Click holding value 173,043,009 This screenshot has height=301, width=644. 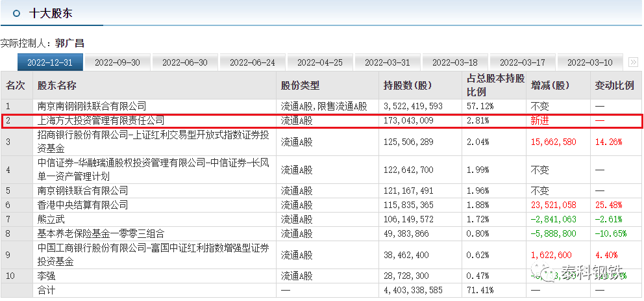[408, 120]
